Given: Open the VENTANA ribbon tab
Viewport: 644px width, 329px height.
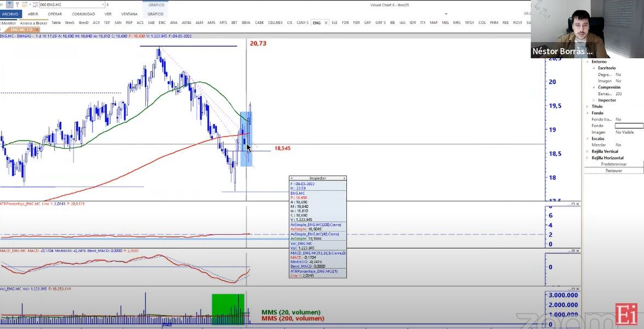Looking at the screenshot, I should (129, 14).
